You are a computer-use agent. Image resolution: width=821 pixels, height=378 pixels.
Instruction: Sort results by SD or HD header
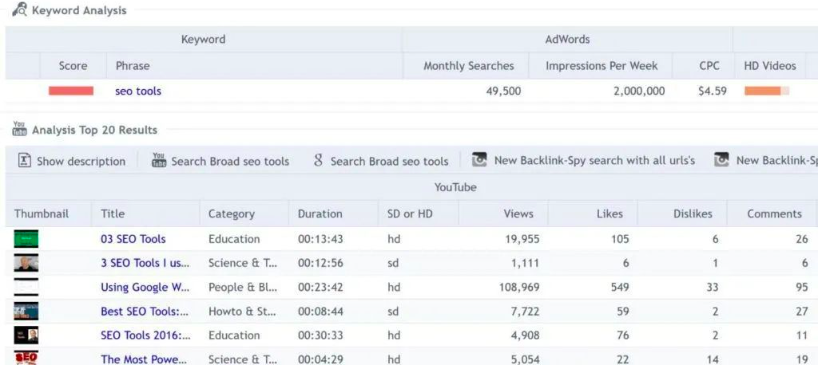(409, 214)
